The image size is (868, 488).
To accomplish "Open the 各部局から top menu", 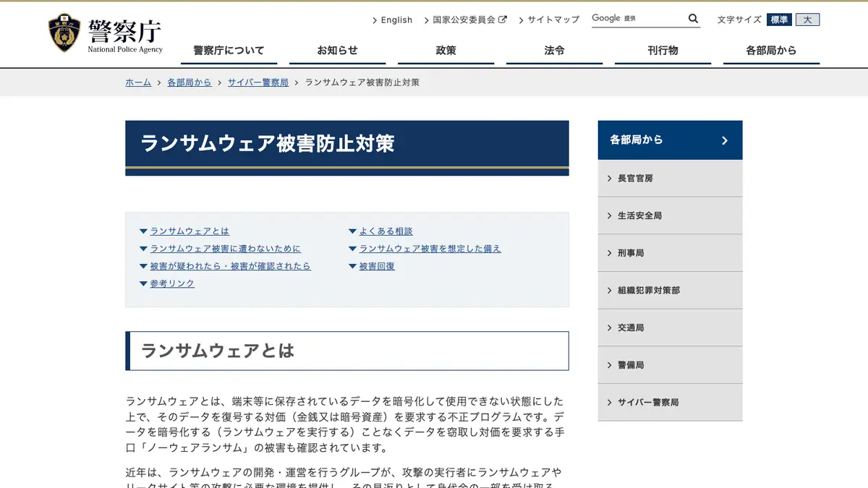I will [771, 51].
